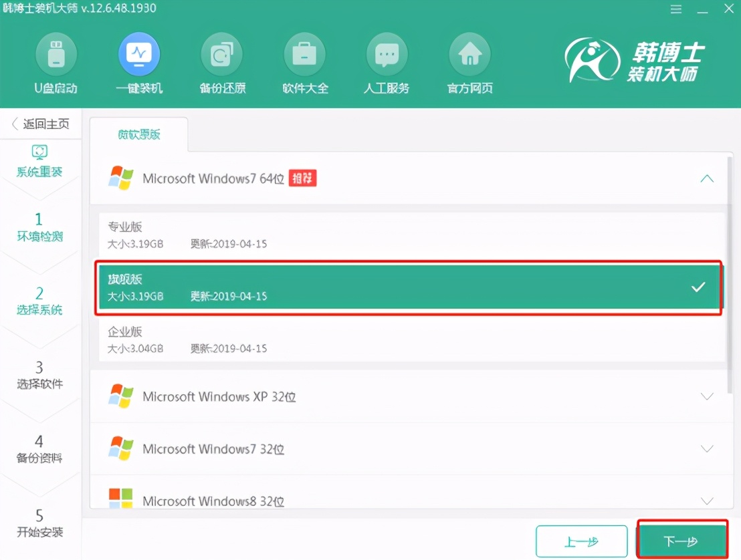The image size is (741, 560).
Task: Open the hamburger menu in the title bar
Action: [x=676, y=9]
